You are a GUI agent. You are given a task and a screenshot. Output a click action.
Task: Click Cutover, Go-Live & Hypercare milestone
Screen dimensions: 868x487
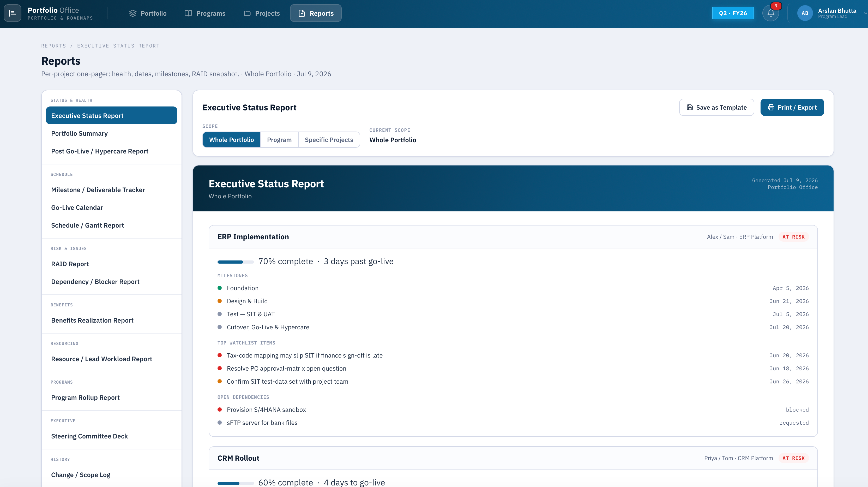513,327
